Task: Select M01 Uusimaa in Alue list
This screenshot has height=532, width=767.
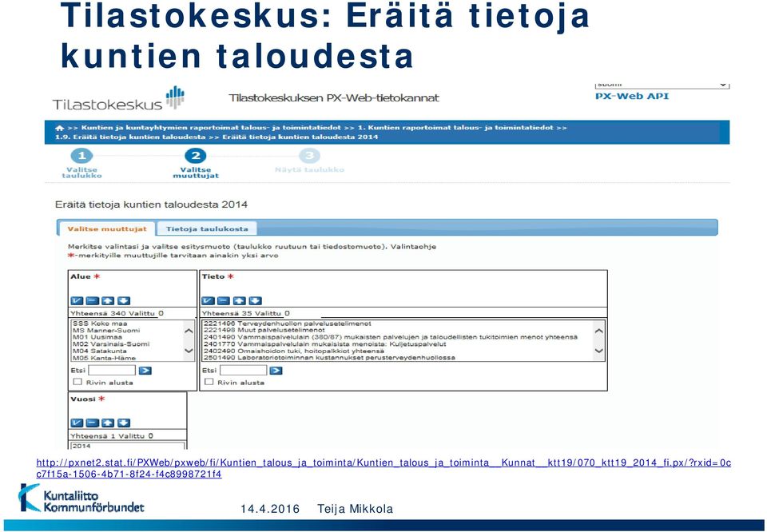Action: click(127, 337)
